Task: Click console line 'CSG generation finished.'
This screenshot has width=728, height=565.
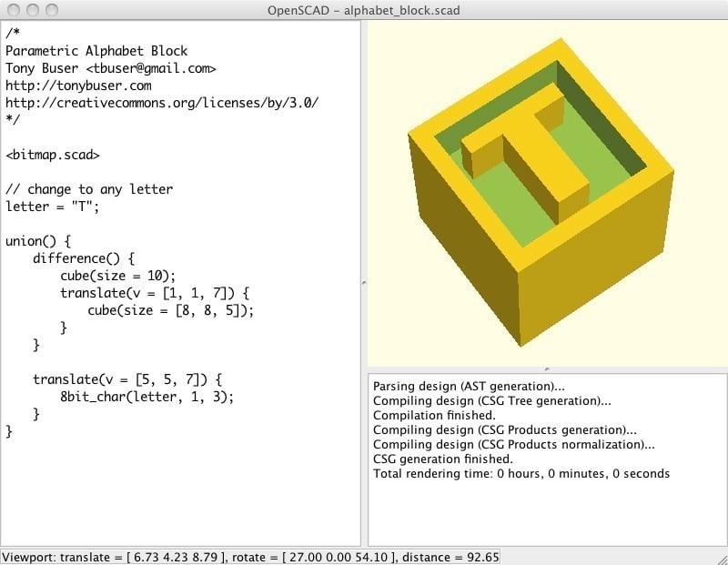Action: tap(443, 459)
